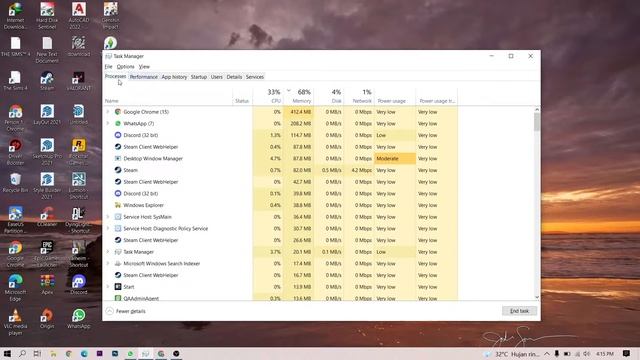
Task: Open taskbar Search
Action: click(22, 353)
